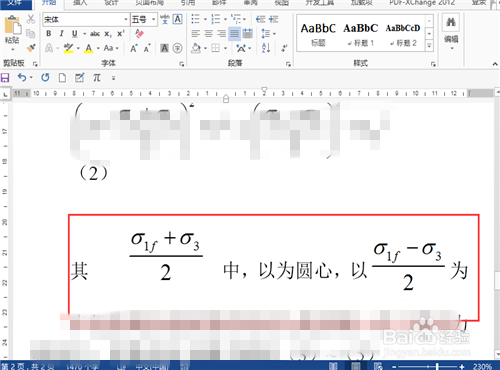The width and height of the screenshot is (500, 370).
Task: Toggle underline formatting
Action: (75, 34)
